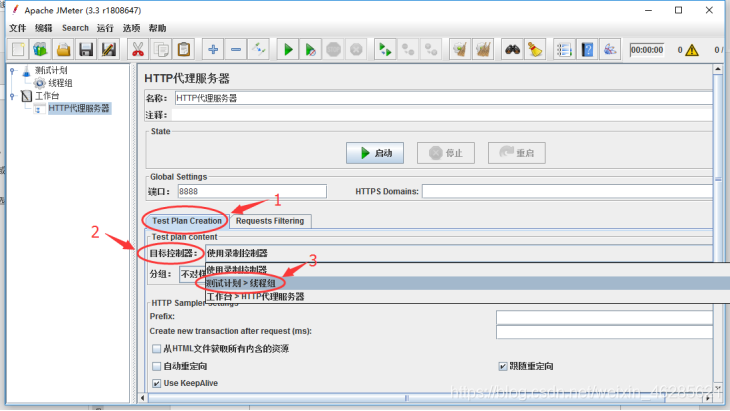Select 线程组 in the tree
This screenshot has height=411, width=730.
[x=60, y=83]
